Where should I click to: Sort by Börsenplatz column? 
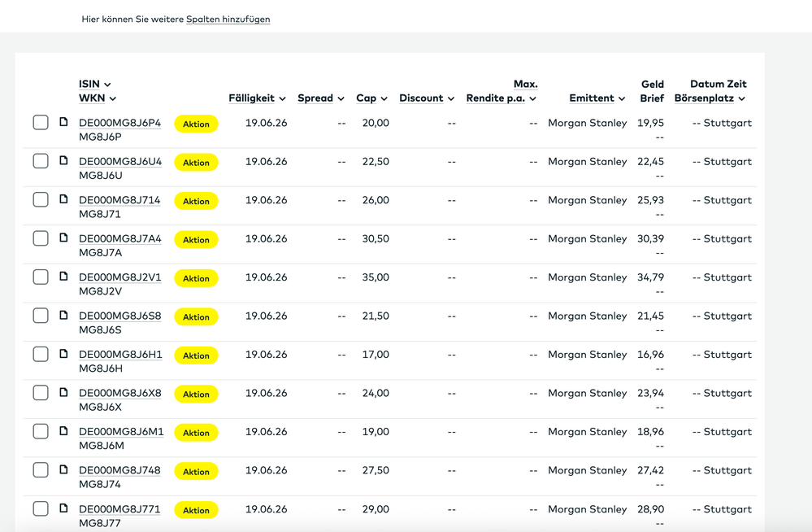coord(710,98)
